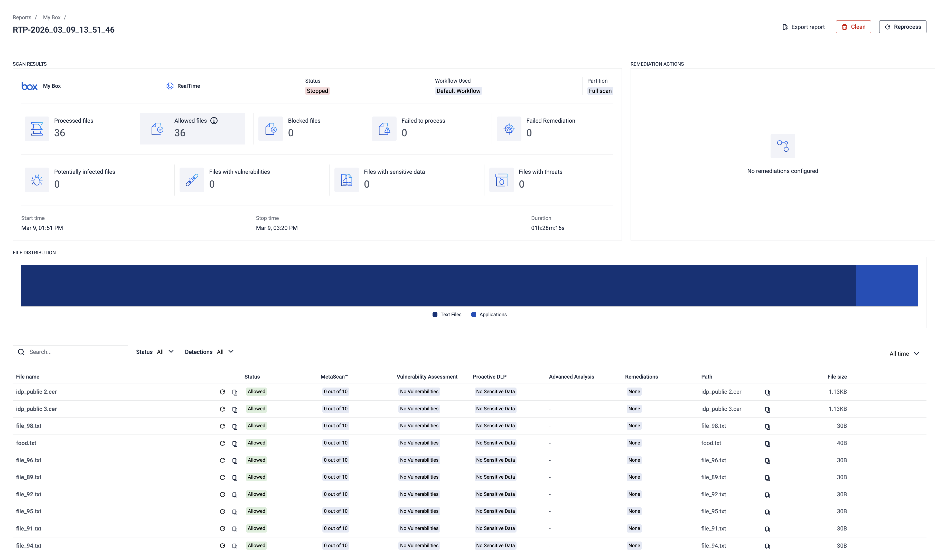Expand the All time range dropdown
Viewport: 937px width, 560px height.
tap(903, 354)
